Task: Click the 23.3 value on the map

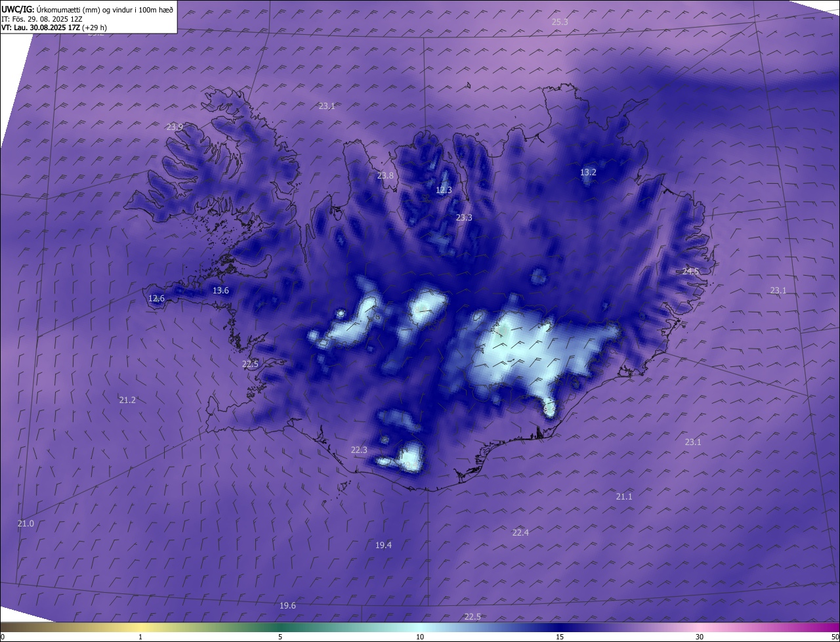Action: tap(464, 218)
